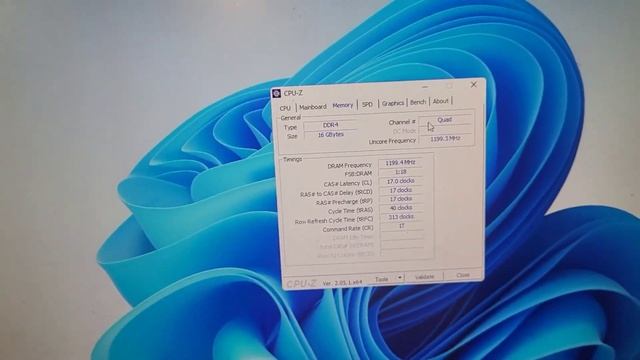Click the CPU-Z app icon in title bar
Viewport: 640px width, 360px height.
[277, 93]
